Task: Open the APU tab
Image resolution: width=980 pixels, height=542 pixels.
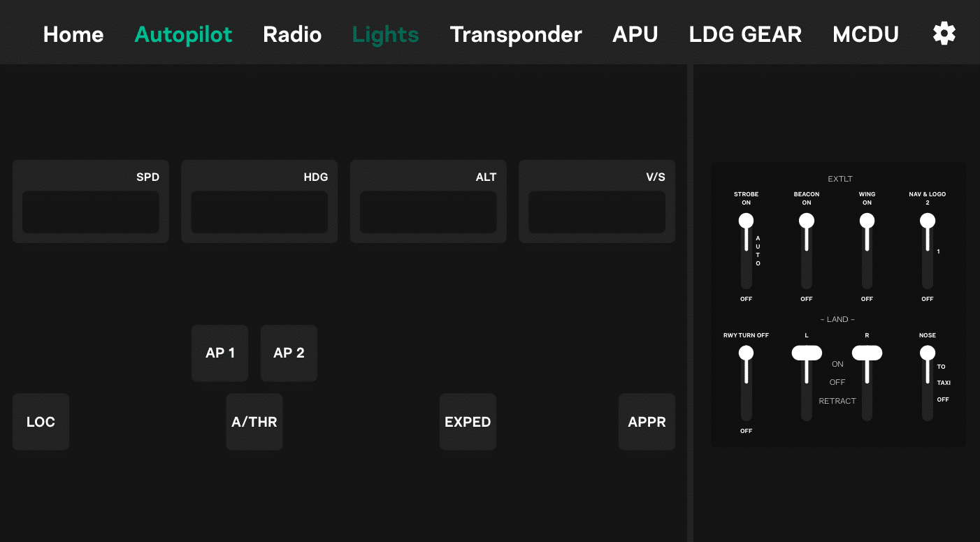Action: (x=635, y=34)
